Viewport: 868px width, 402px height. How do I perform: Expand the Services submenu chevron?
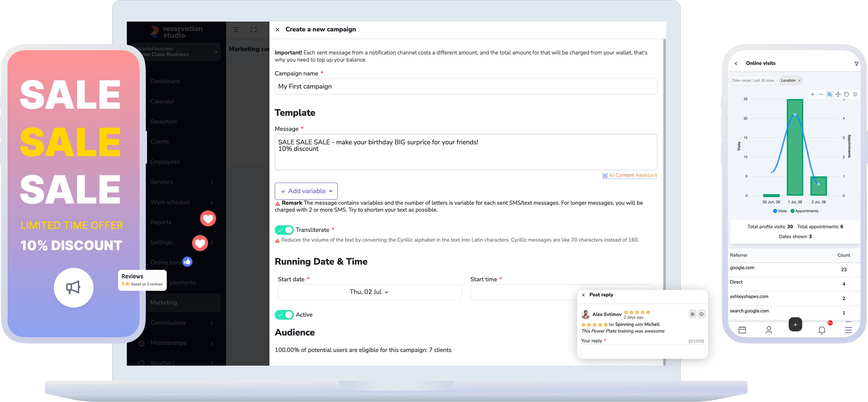[212, 182]
